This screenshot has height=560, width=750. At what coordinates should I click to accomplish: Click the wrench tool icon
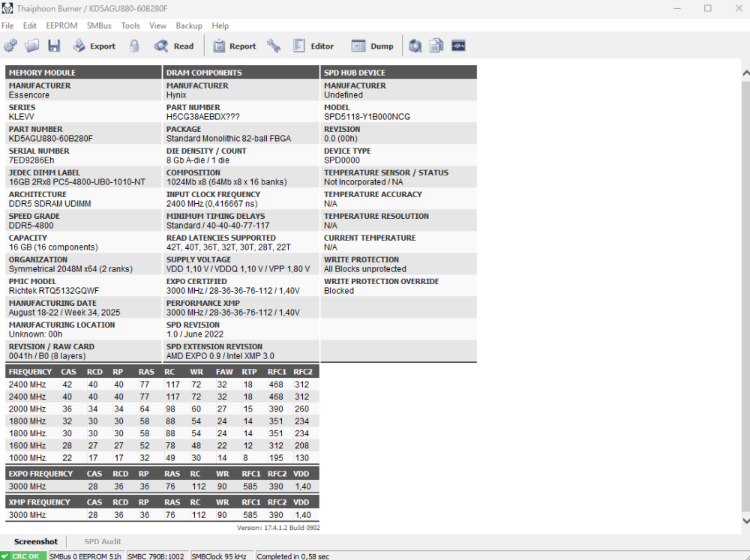pos(274,46)
